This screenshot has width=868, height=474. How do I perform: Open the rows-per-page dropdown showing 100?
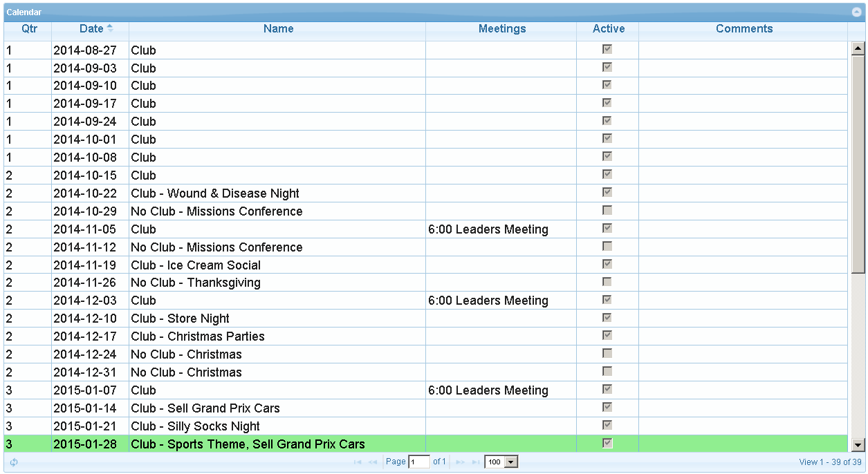501,462
